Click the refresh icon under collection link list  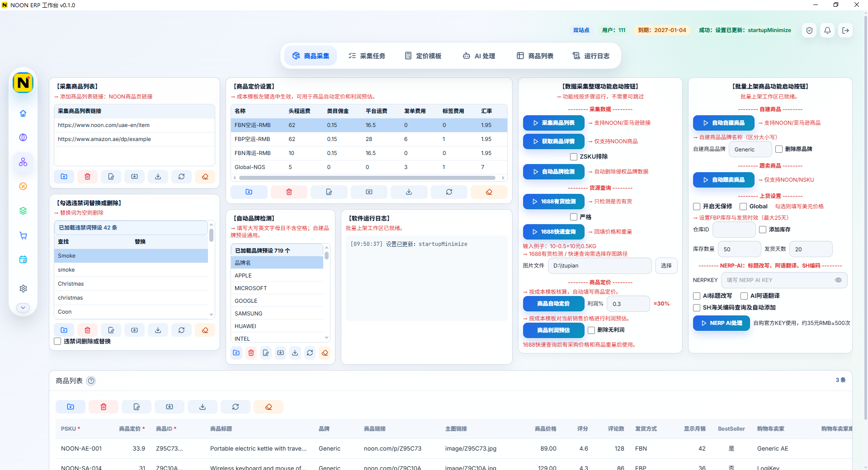[181, 177]
